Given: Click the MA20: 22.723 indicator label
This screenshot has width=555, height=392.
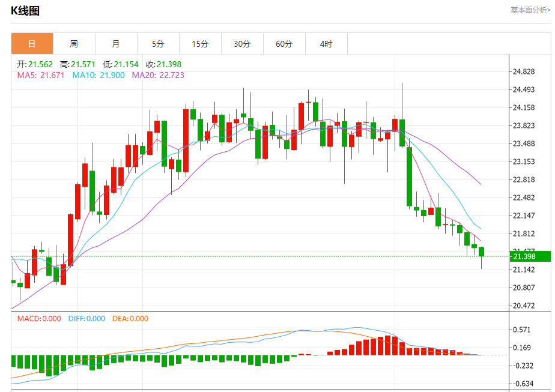Looking at the screenshot, I should [158, 75].
